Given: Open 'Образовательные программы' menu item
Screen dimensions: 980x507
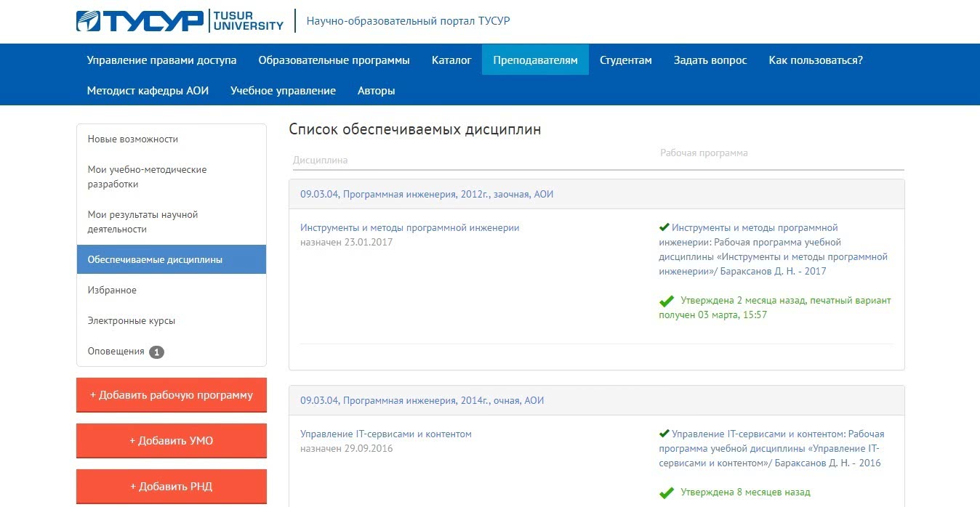Looking at the screenshot, I should point(334,60).
